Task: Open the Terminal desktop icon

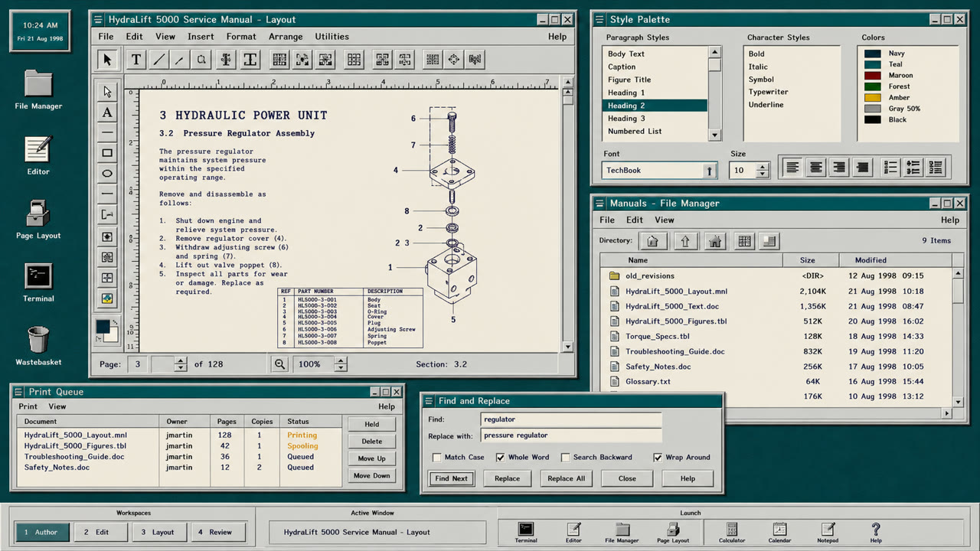Action: click(x=38, y=282)
